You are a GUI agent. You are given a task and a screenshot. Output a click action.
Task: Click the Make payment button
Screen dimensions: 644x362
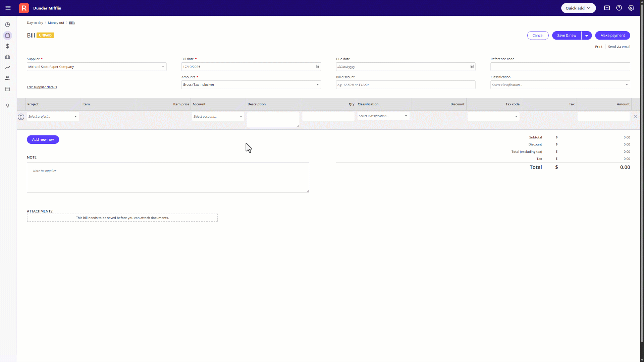[612, 36]
